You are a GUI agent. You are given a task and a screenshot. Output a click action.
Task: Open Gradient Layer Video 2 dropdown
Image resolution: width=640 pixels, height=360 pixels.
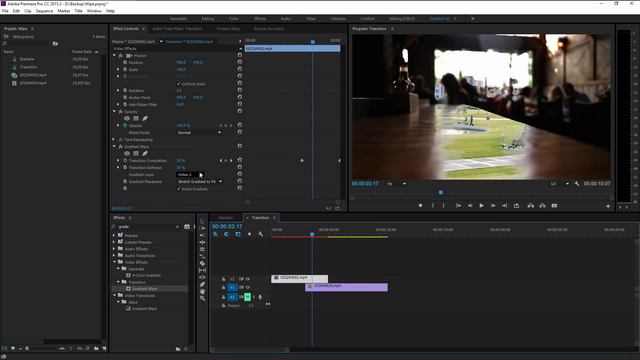[190, 174]
